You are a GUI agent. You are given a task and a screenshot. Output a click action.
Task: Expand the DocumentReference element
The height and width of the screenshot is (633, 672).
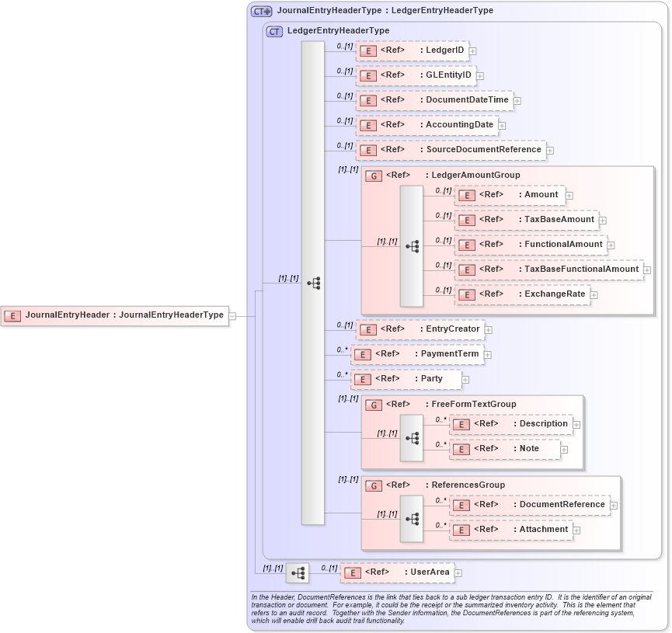pos(615,505)
